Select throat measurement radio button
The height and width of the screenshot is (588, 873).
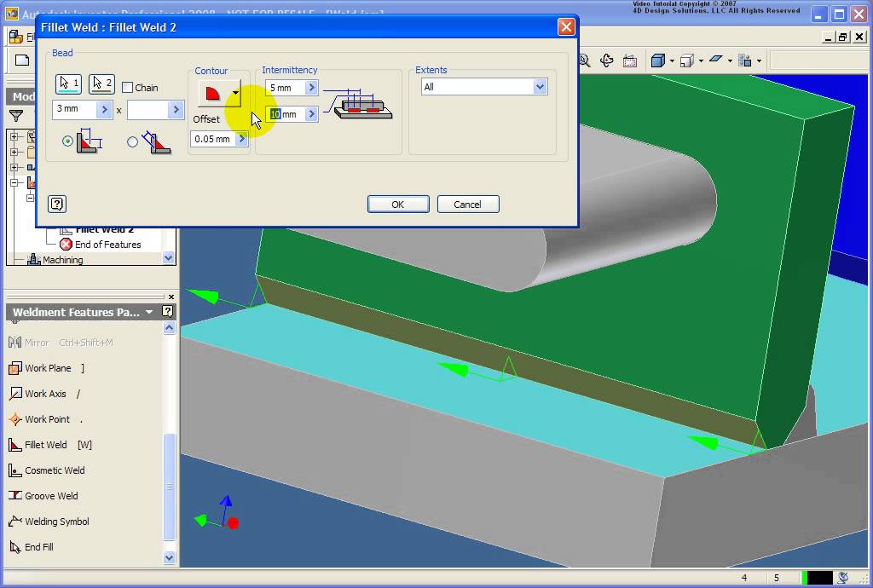[x=132, y=141]
